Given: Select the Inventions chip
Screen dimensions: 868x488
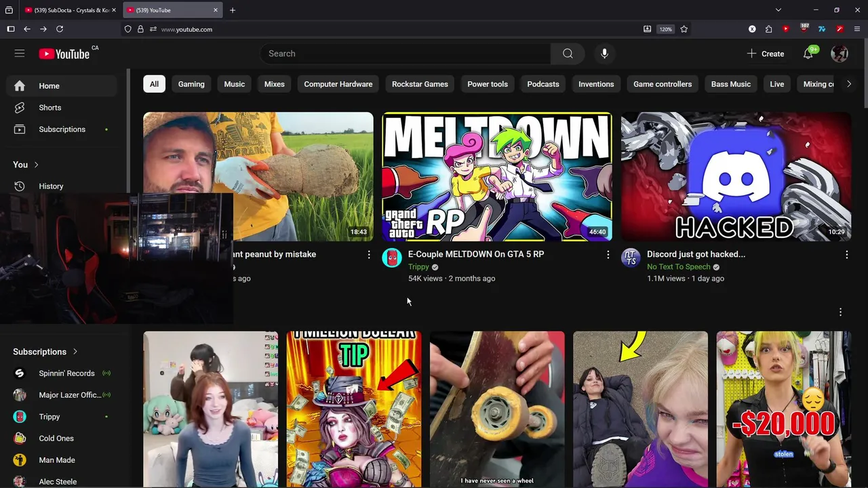Looking at the screenshot, I should click(x=596, y=84).
